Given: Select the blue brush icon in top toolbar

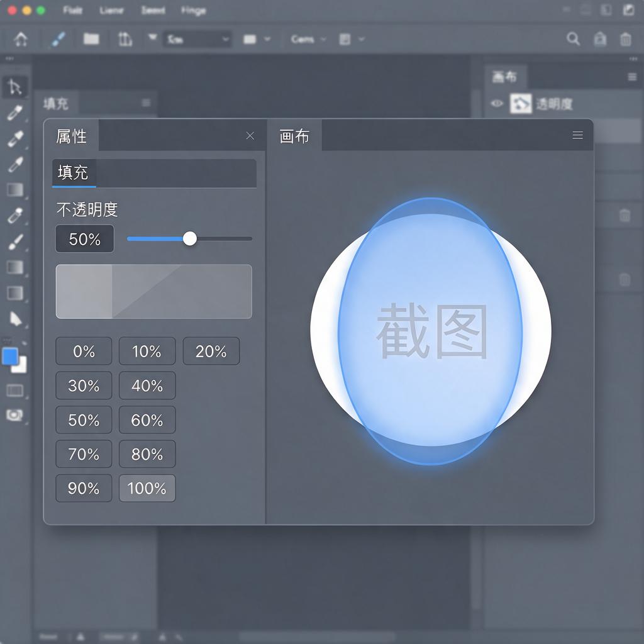Looking at the screenshot, I should point(58,39).
